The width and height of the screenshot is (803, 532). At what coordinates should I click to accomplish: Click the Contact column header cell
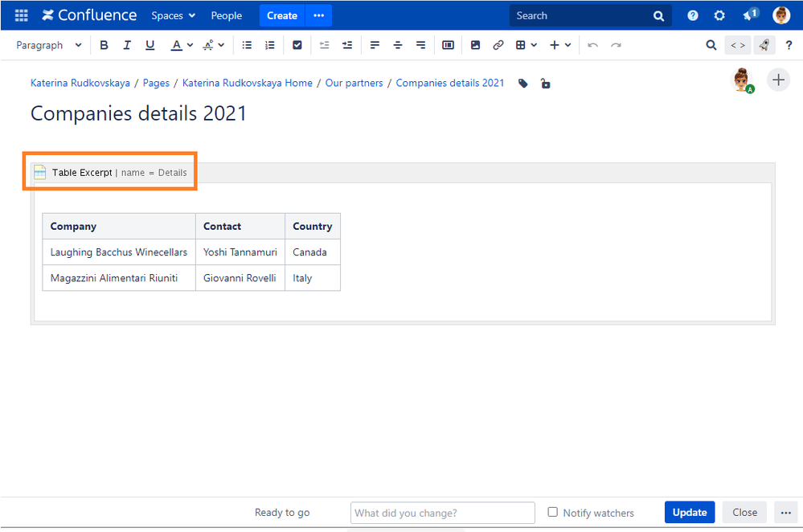[240, 227]
